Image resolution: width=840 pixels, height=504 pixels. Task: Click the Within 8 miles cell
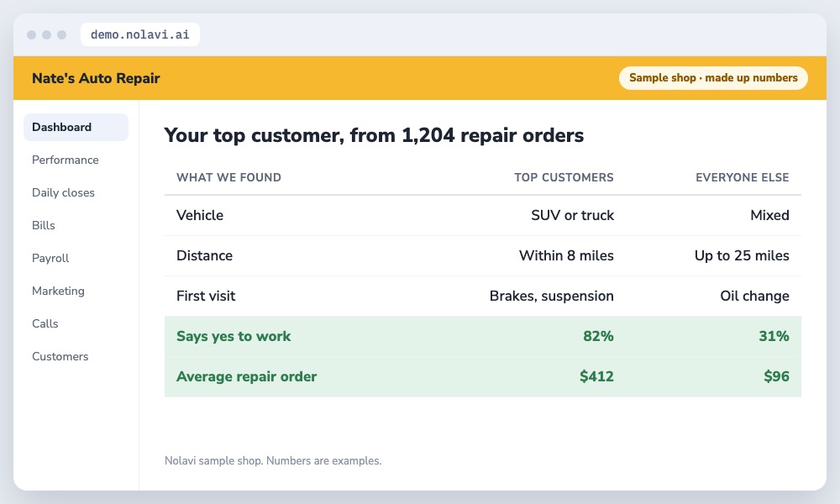[x=566, y=255]
